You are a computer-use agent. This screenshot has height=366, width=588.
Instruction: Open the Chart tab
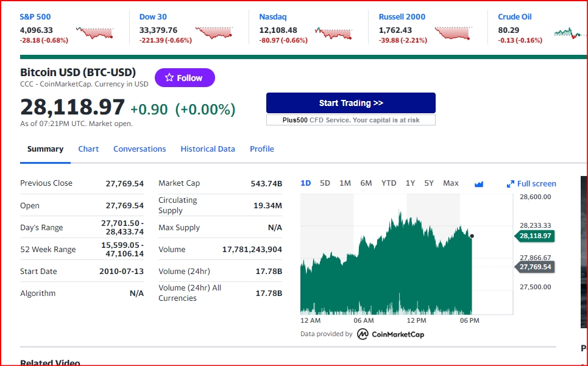(x=88, y=149)
